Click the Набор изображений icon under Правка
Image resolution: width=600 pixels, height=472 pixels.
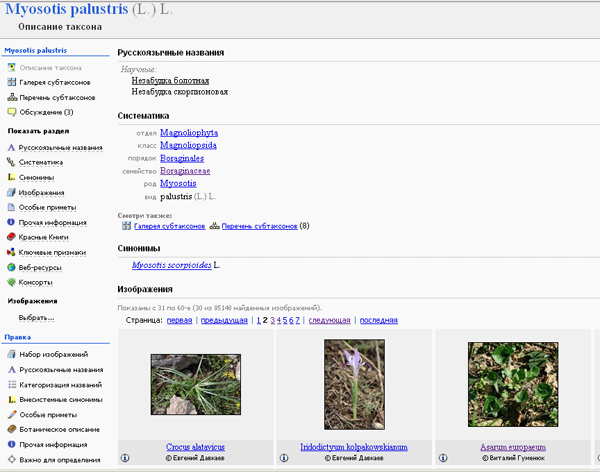pyautogui.click(x=11, y=354)
